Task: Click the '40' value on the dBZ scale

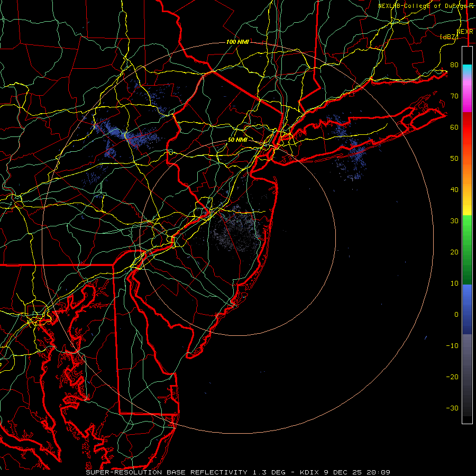Action: [x=454, y=189]
